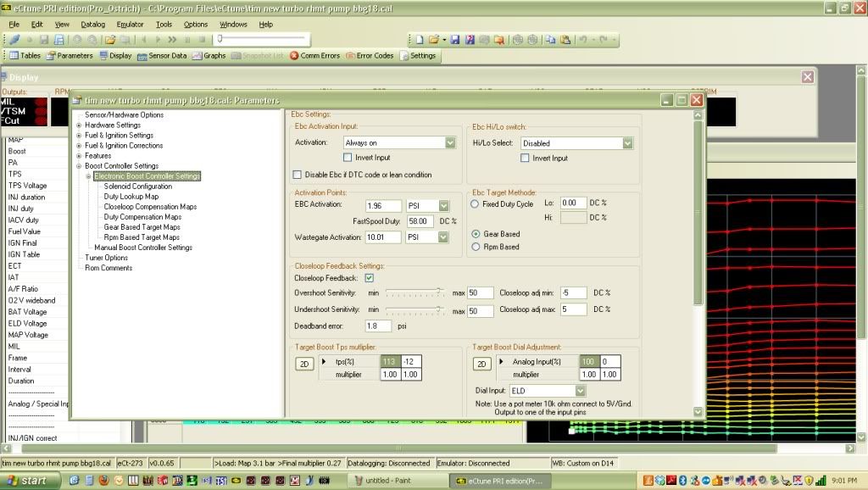Click the 2D button for Tps multiplier
Image resolution: width=868 pixels, height=490 pixels.
coord(304,364)
